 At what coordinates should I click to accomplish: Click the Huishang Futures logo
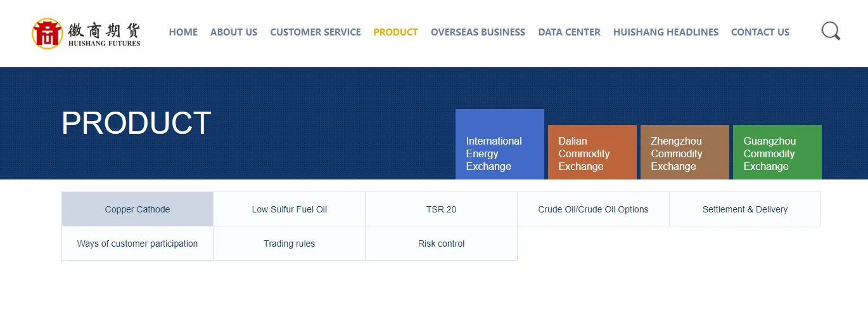point(86,34)
